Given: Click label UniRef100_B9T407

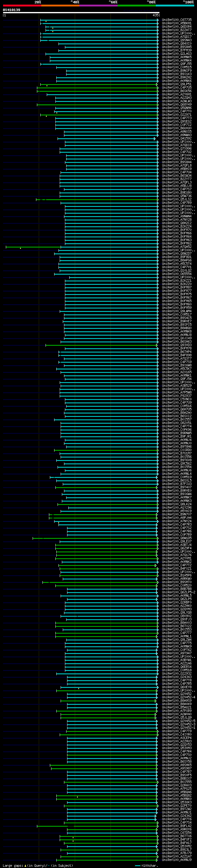Looking at the screenshot, I should pos(177,487).
